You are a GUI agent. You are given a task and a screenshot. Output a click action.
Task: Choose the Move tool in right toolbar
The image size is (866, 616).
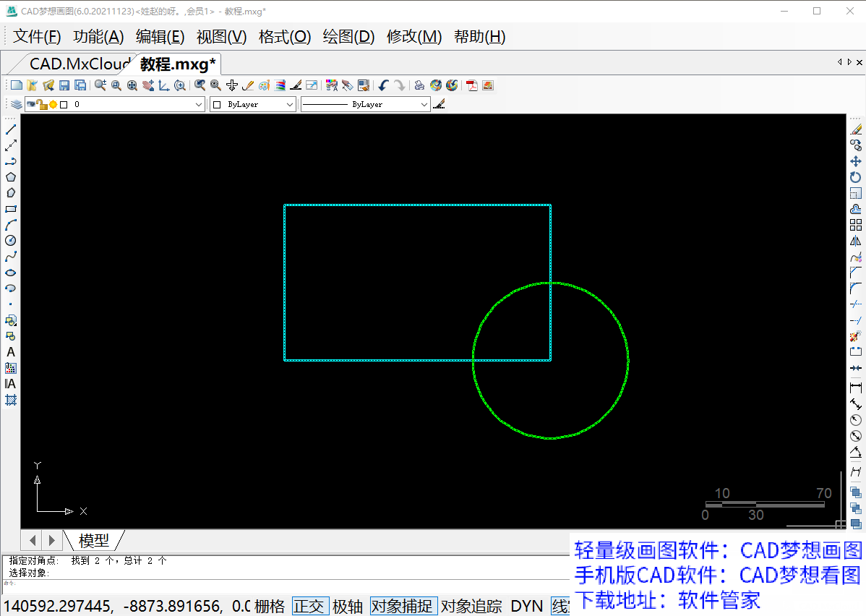(x=855, y=161)
